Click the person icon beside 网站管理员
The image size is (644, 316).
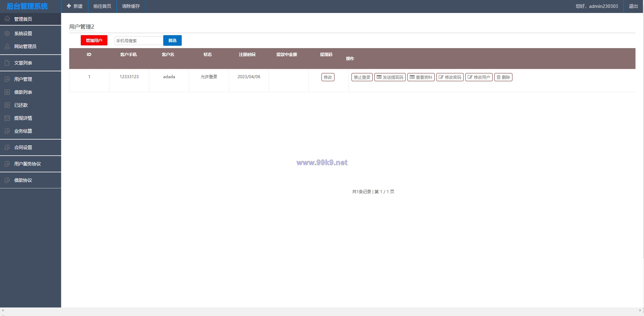[x=7, y=46]
